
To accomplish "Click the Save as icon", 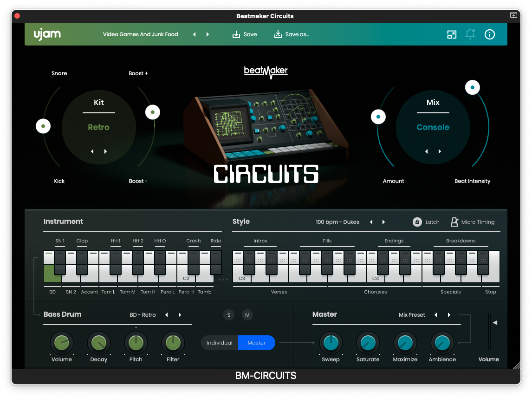I will [x=278, y=34].
